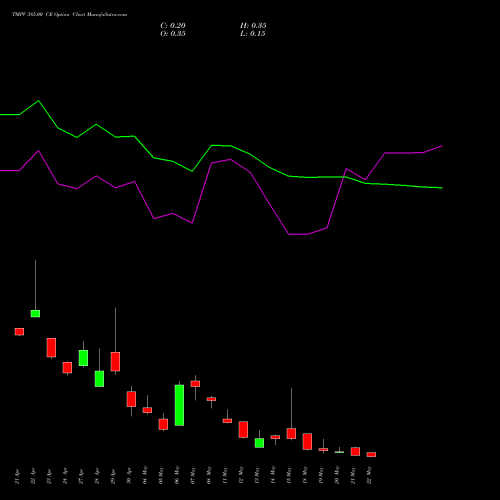
Task: Select the red 07 May candlestick
Action: click(x=195, y=384)
